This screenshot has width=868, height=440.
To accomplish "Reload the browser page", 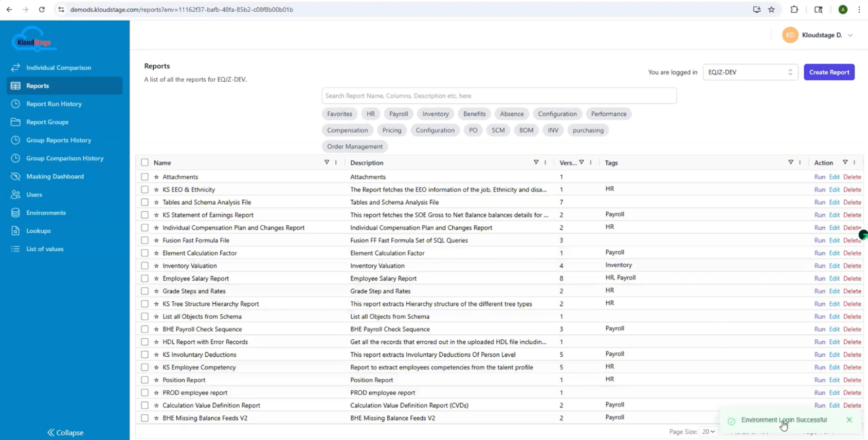I will click(42, 9).
